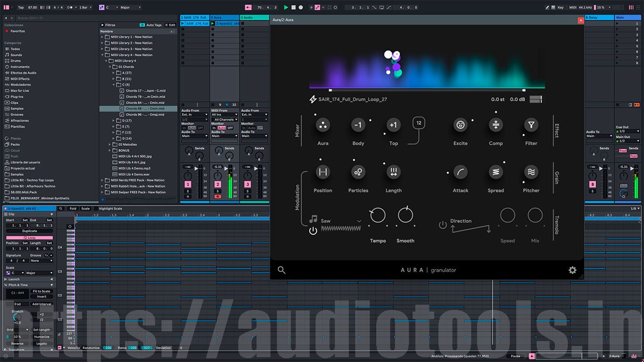Image resolution: width=644 pixels, height=362 pixels.
Task: Open Aura plugin settings gear
Action: (573, 270)
